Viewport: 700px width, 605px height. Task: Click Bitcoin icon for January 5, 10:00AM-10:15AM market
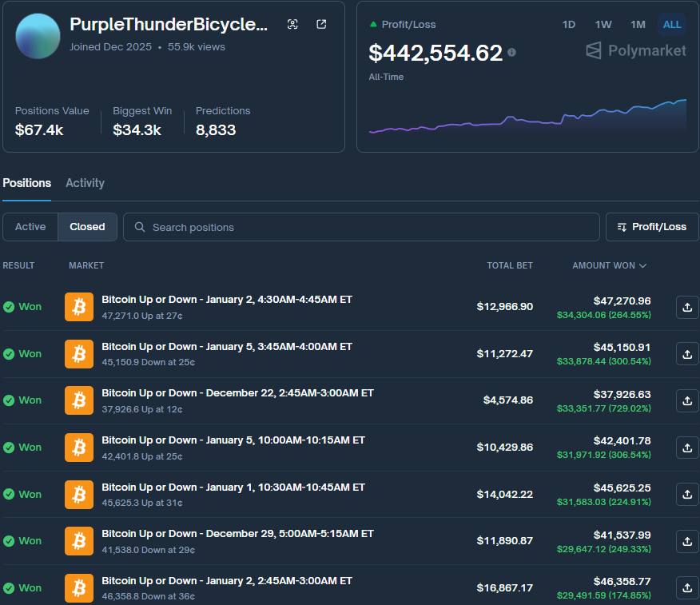pos(79,447)
